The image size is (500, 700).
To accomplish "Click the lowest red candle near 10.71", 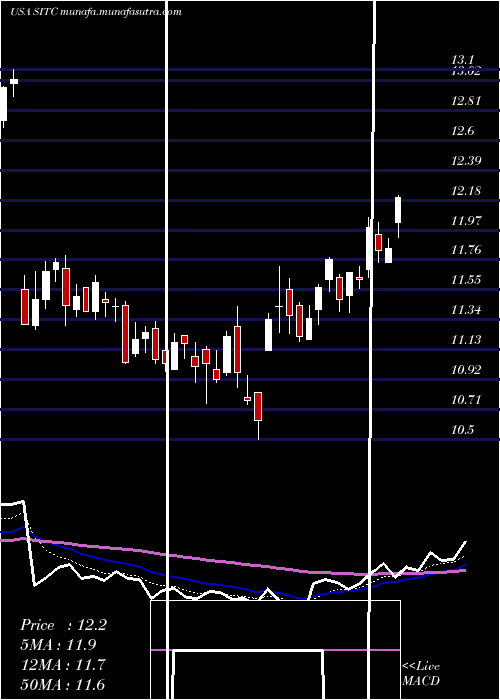I will tap(258, 406).
